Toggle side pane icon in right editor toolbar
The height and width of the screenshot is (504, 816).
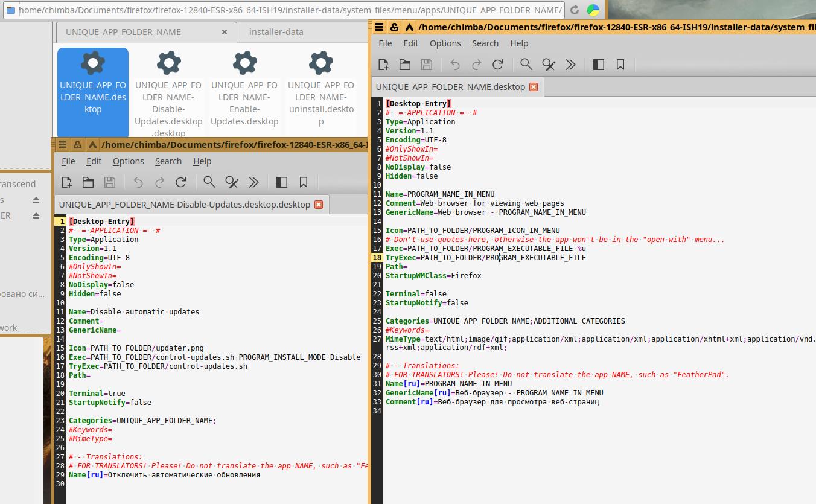click(x=599, y=65)
